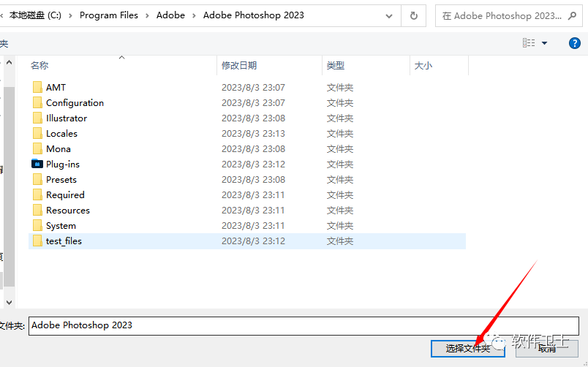Open the help question mark icon
The height and width of the screenshot is (367, 588).
point(575,43)
